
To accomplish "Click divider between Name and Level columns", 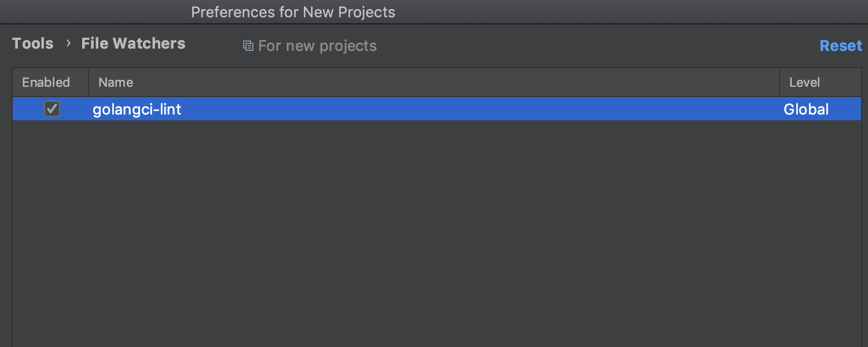I will 779,83.
